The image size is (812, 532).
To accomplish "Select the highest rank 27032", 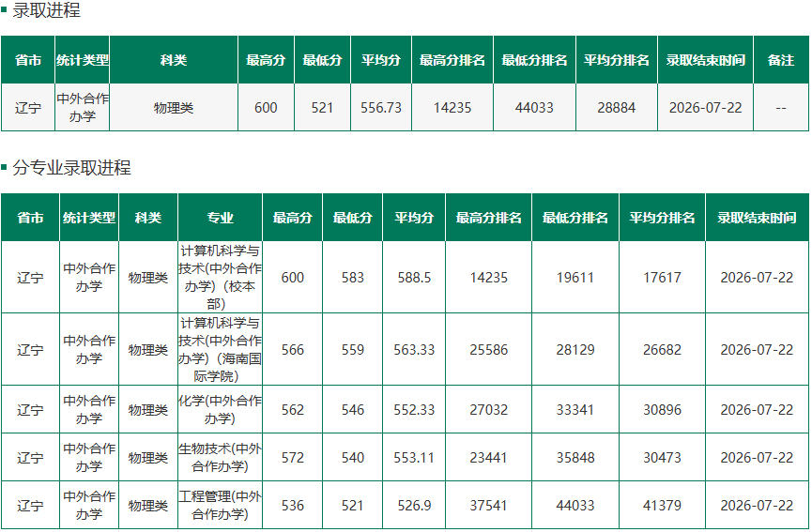I will [489, 410].
